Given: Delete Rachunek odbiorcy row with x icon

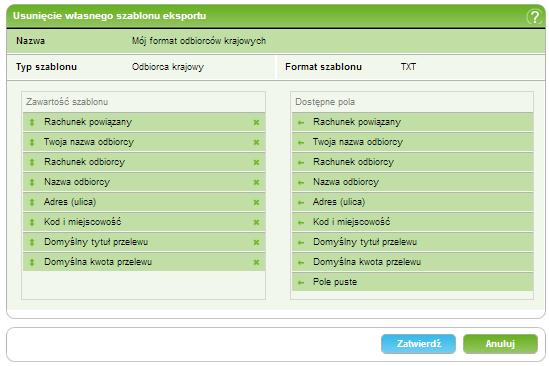Looking at the screenshot, I should click(256, 162).
